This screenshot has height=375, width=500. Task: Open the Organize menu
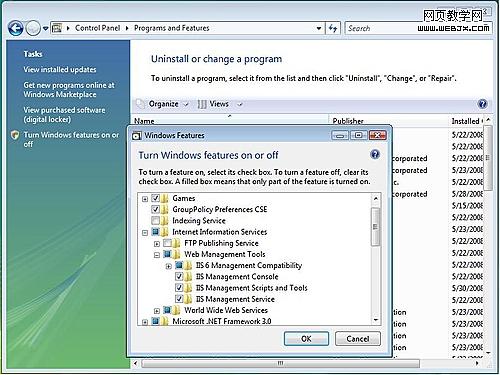click(x=163, y=104)
